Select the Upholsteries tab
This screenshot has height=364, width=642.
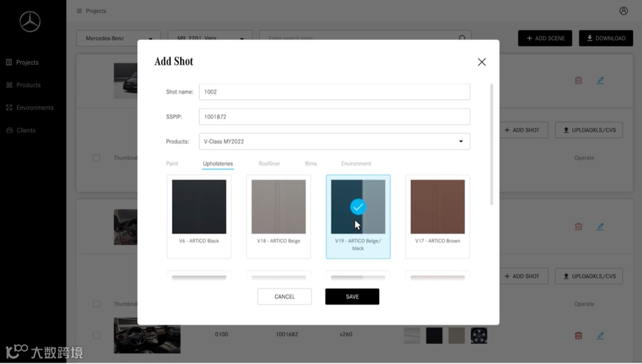pyautogui.click(x=218, y=164)
